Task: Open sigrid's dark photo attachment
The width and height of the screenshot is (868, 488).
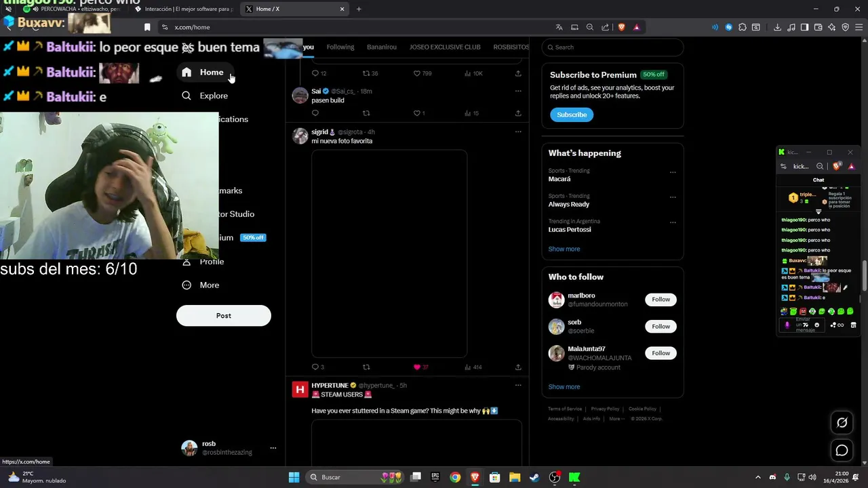Action: click(x=389, y=253)
